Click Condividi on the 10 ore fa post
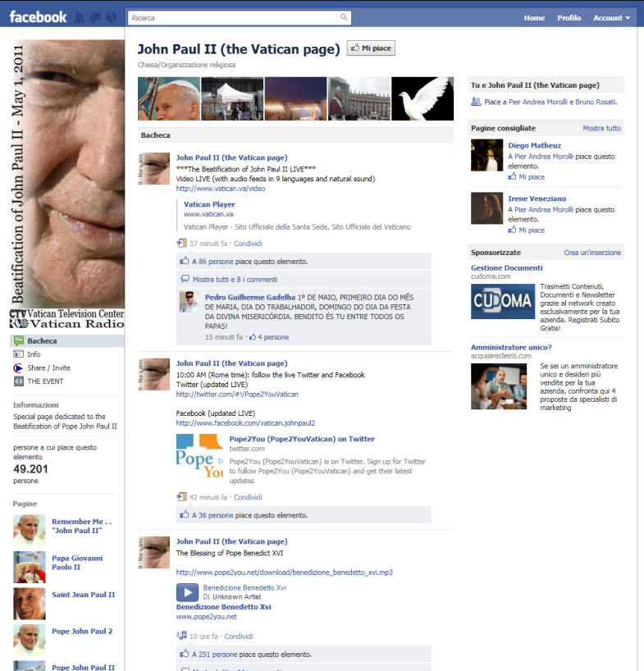Viewport: 644px width, 671px height. pos(239,637)
